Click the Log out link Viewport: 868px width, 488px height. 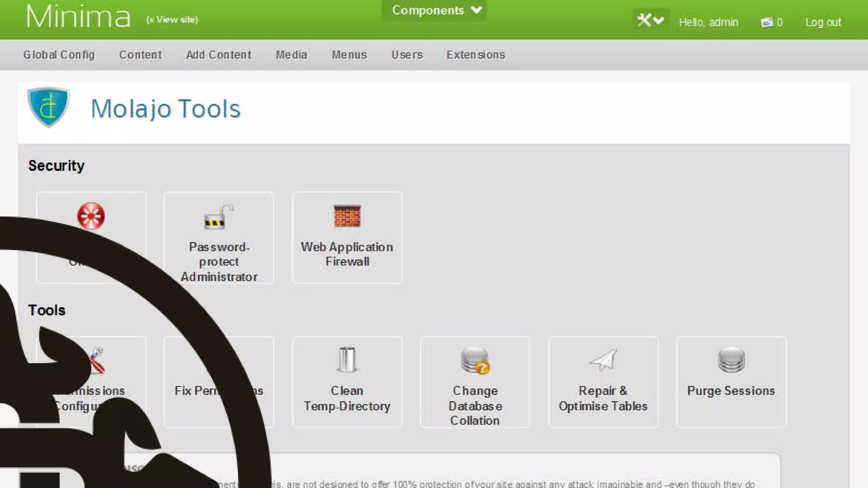(x=823, y=22)
